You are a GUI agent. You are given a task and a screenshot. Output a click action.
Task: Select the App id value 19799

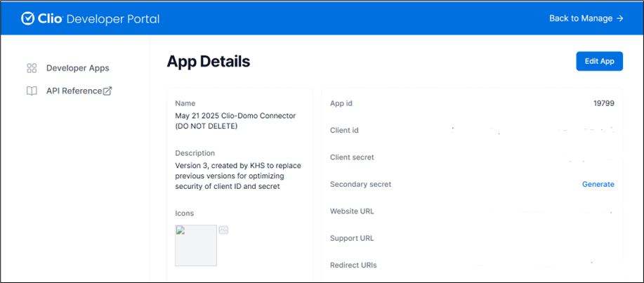[x=604, y=103]
